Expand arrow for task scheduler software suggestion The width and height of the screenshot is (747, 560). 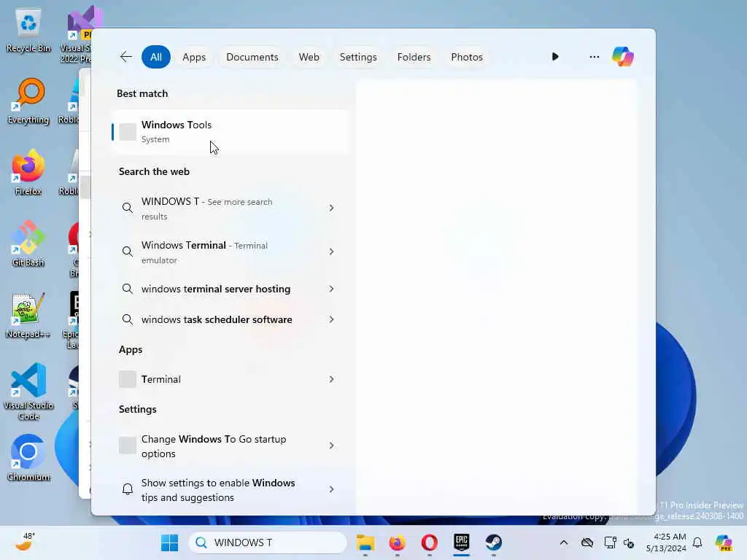[332, 319]
